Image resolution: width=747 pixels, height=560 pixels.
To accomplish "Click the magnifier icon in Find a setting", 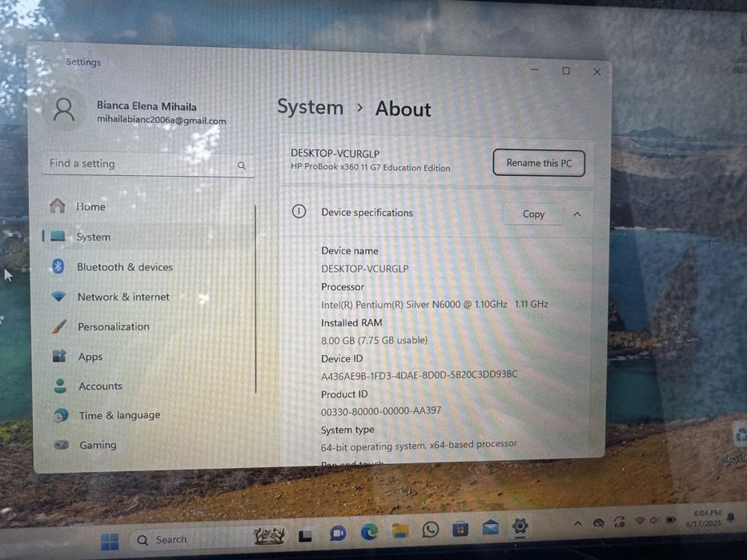I will tap(242, 166).
